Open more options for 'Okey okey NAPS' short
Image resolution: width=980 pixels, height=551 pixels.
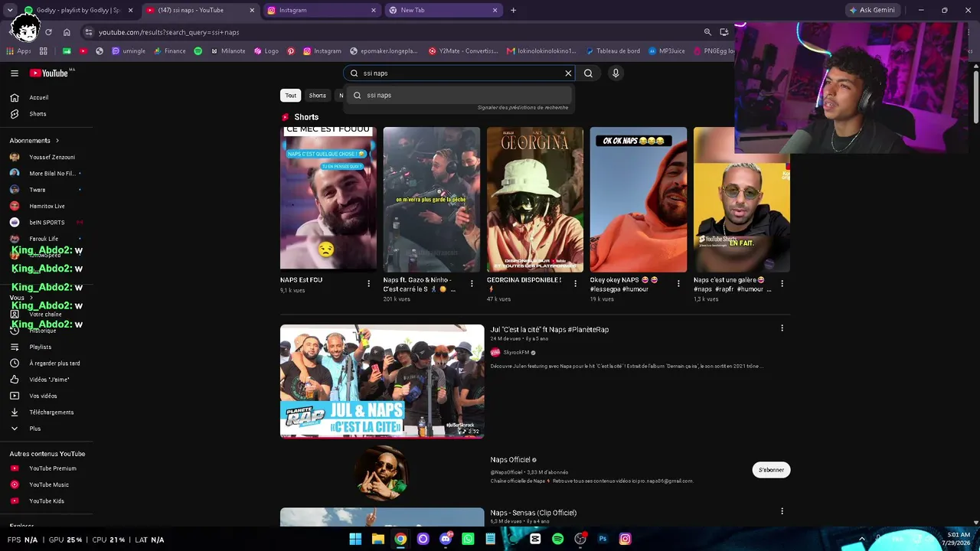pos(678,284)
